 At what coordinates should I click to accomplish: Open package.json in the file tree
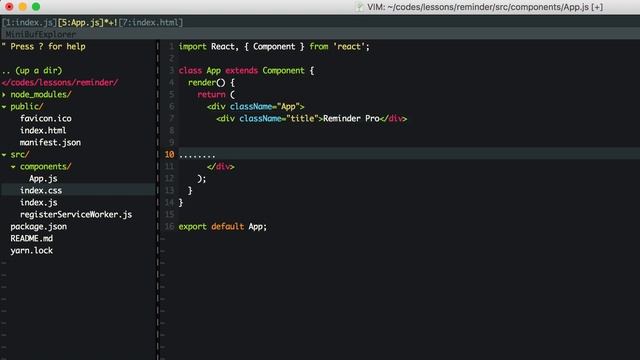coord(38,227)
